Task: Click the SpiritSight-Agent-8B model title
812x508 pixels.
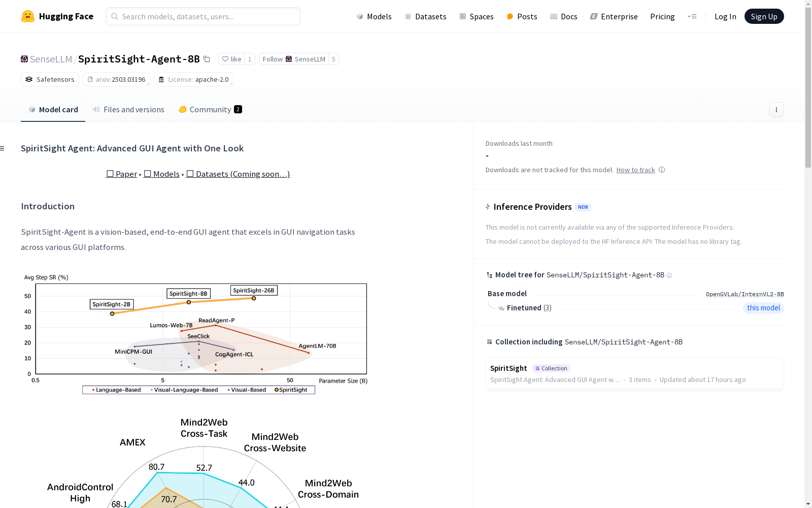Action: (x=139, y=59)
